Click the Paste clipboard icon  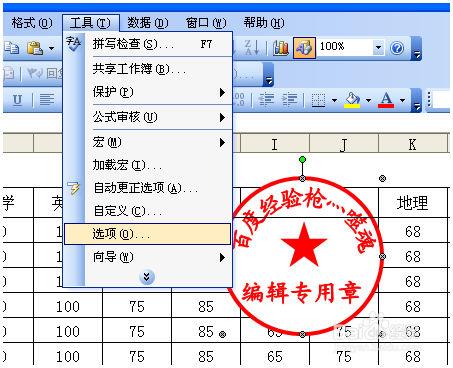click(35, 48)
